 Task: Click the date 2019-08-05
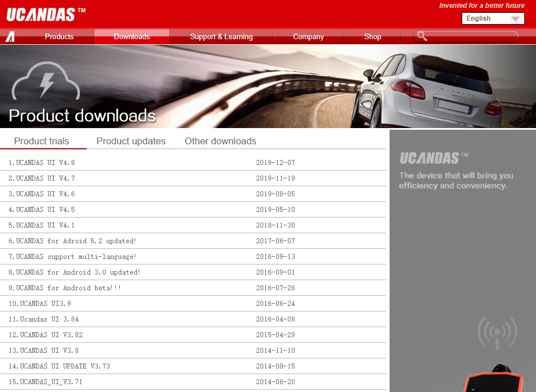276,194
